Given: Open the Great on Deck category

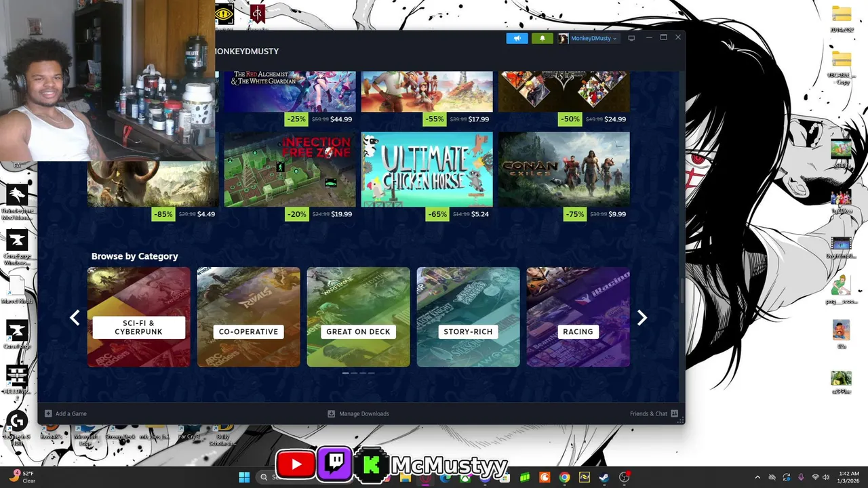Looking at the screenshot, I should point(359,317).
